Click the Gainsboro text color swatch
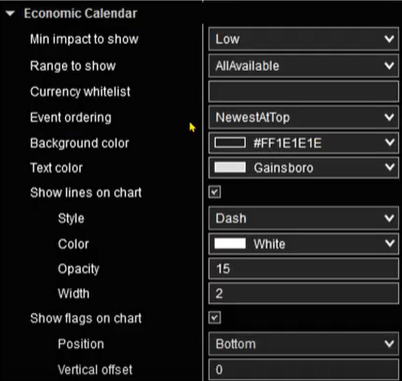This screenshot has width=402, height=381. [x=230, y=168]
